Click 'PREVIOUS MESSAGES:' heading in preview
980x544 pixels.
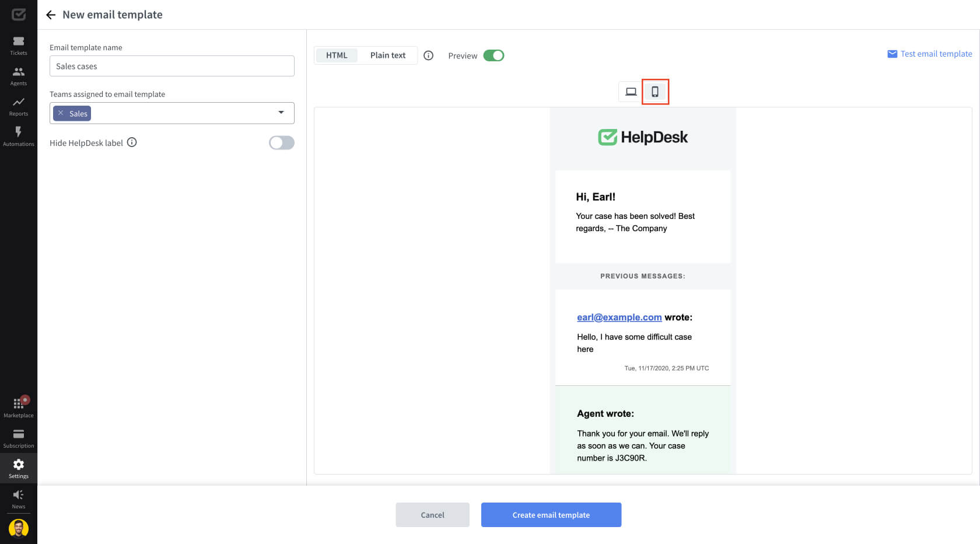(643, 276)
